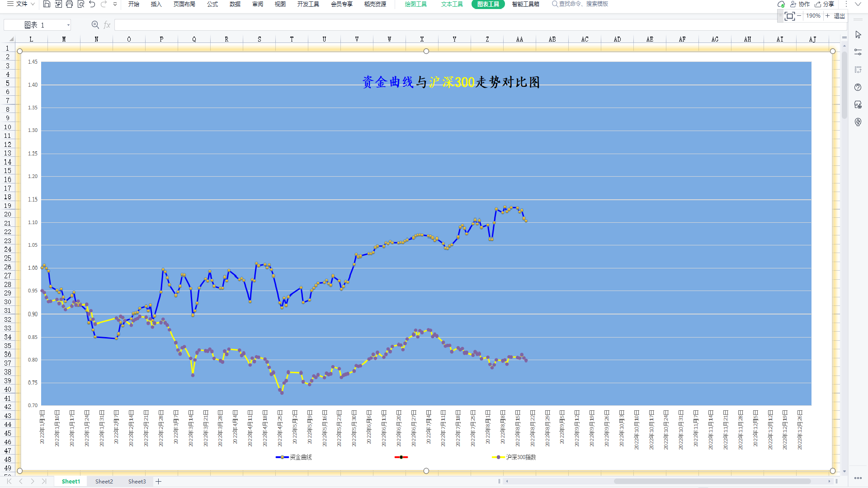Open the help question-mark icon in sidebar

pyautogui.click(x=858, y=87)
